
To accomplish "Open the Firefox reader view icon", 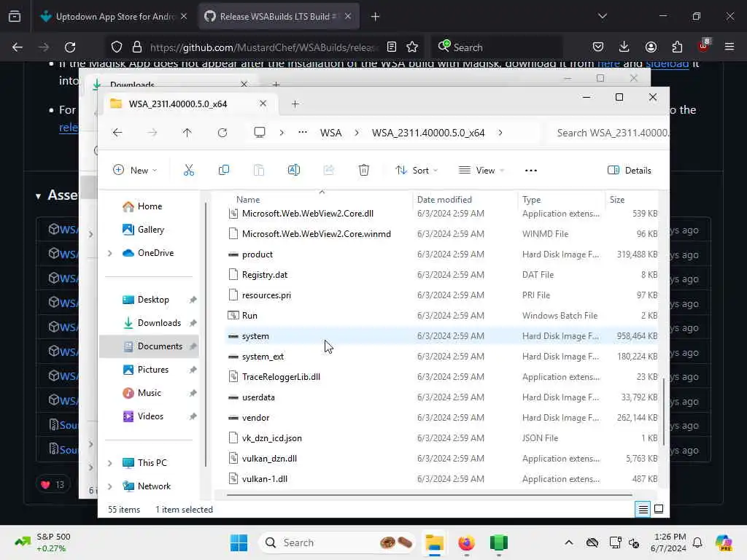I will pos(392,47).
